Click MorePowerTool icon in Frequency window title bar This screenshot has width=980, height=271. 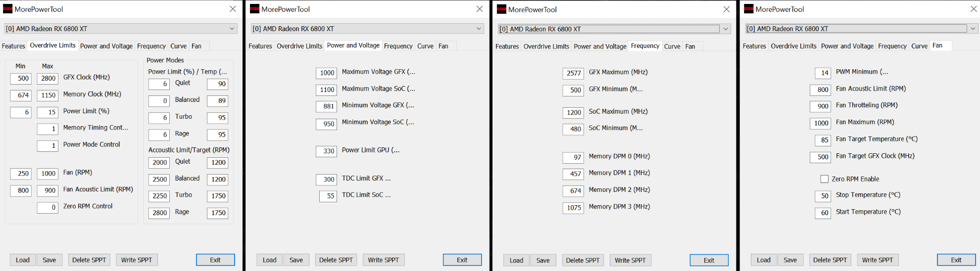click(501, 9)
